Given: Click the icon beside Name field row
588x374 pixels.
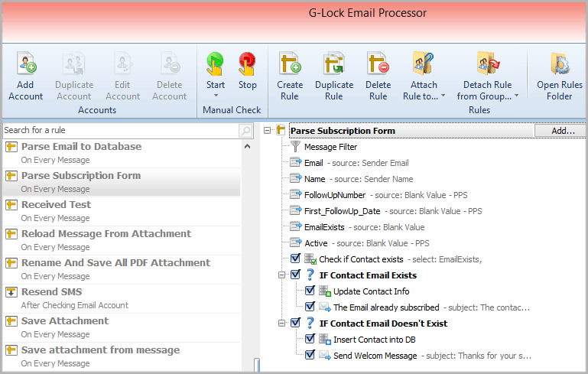Looking at the screenshot, I should pyautogui.click(x=295, y=178).
